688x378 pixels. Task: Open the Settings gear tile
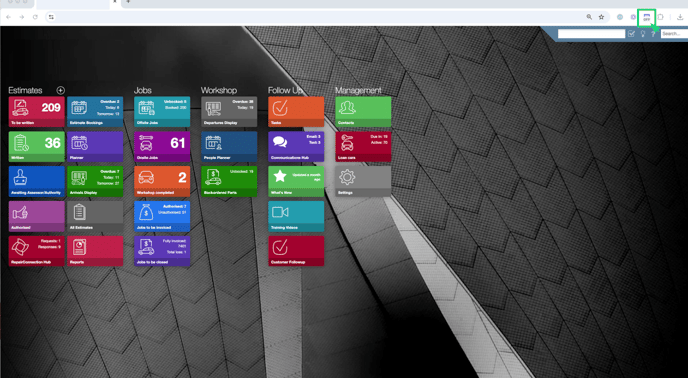pyautogui.click(x=363, y=181)
